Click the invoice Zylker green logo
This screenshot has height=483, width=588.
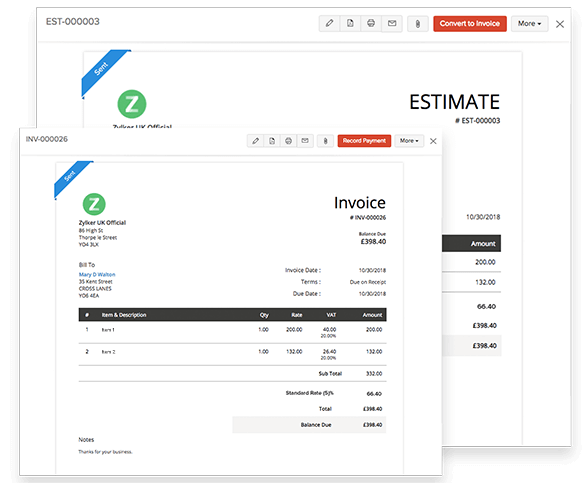pos(94,204)
